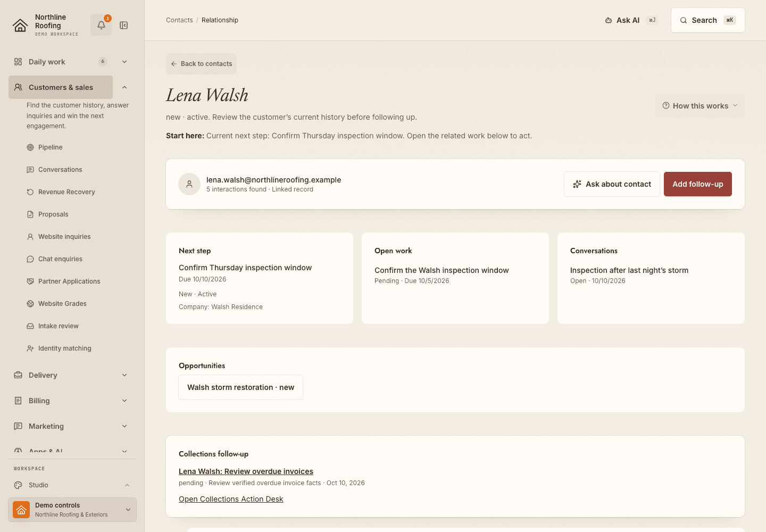Open Pipeline from the sidebar
Image resolution: width=766 pixels, height=532 pixels.
coord(51,147)
